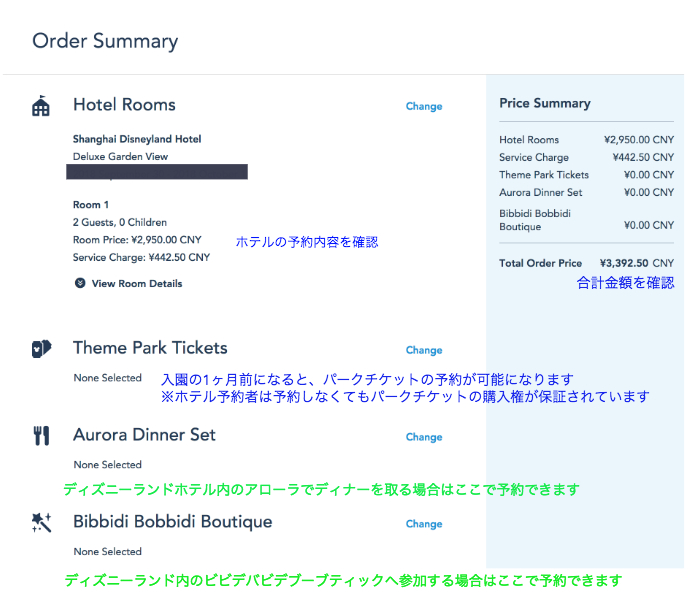Select the Hotel Rooms section heading
Image resolution: width=700 pixels, height=600 pixels.
coord(124,104)
